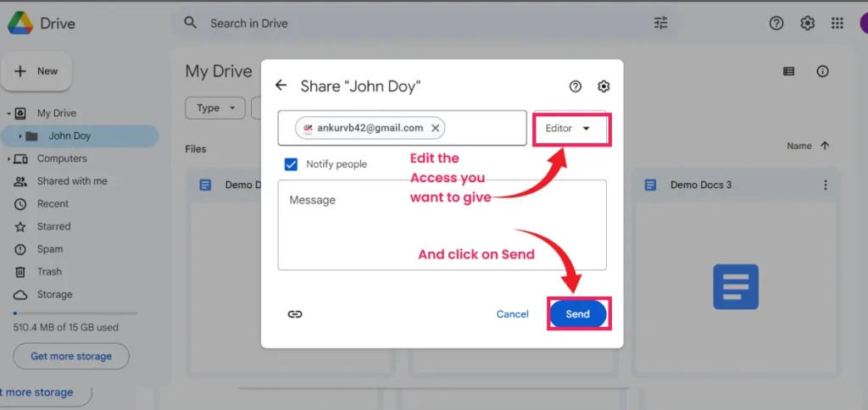This screenshot has width=868, height=410.
Task: Open share settings gear in dialog
Action: (x=604, y=86)
